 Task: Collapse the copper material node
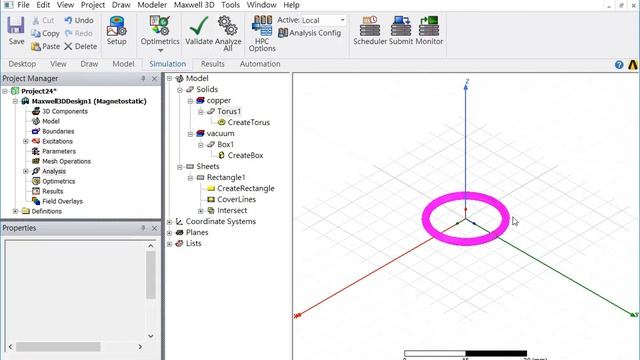coord(190,100)
